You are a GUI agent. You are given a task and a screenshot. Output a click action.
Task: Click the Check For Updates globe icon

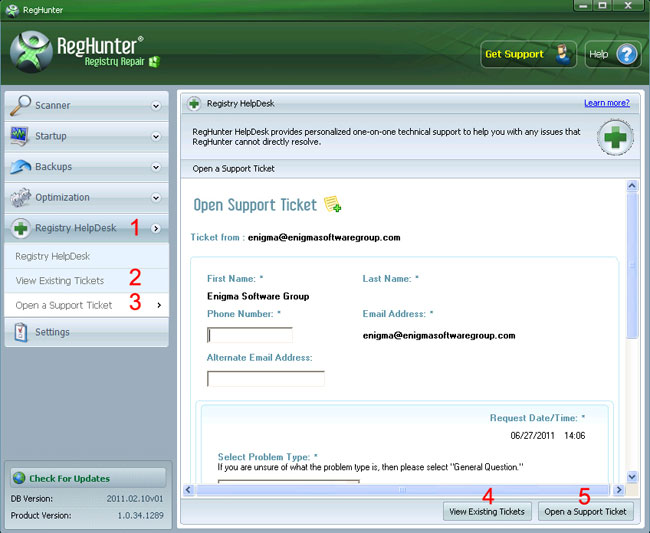(x=19, y=478)
